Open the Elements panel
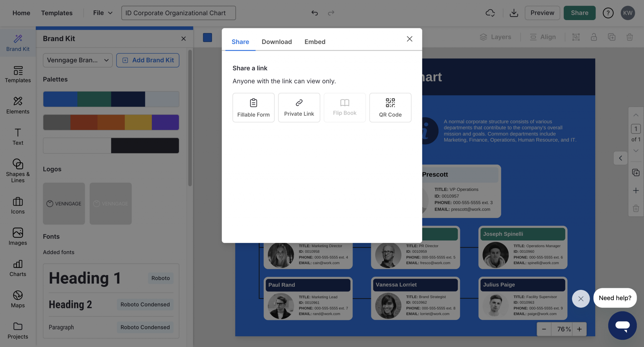 (x=18, y=106)
